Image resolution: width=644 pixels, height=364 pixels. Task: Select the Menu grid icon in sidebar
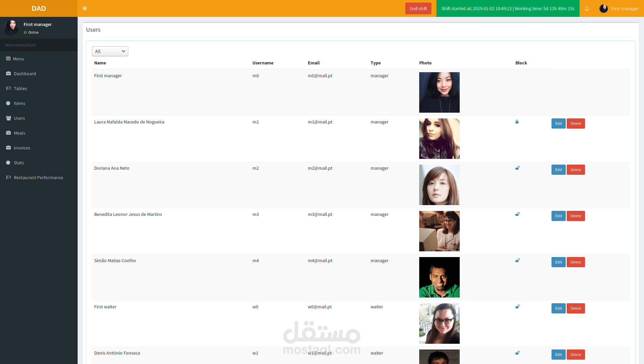(x=8, y=59)
